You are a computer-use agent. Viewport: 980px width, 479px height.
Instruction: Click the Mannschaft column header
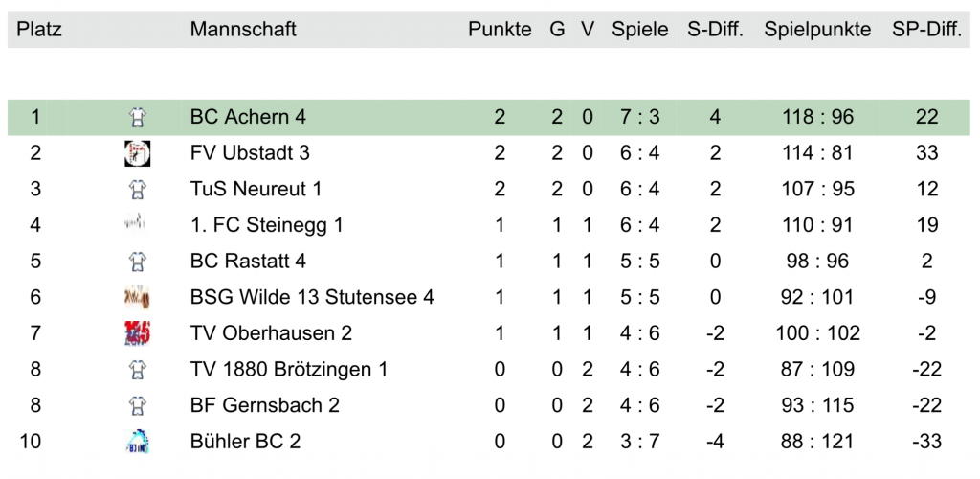(243, 30)
